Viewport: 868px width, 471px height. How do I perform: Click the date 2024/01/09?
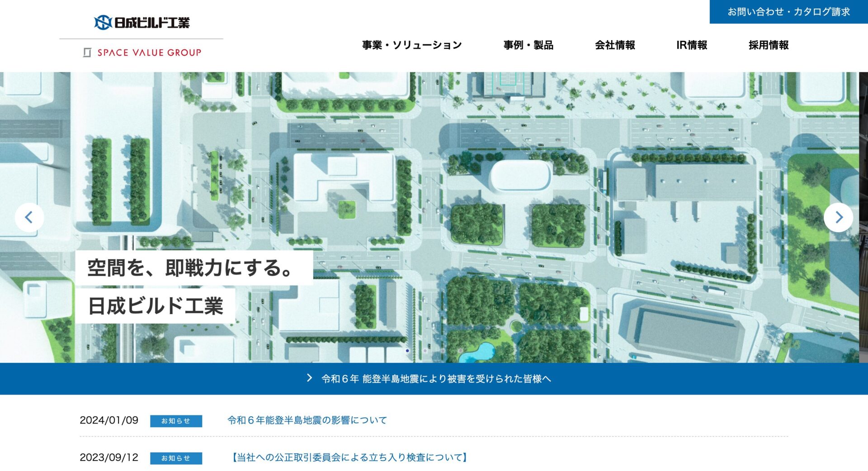pyautogui.click(x=109, y=420)
